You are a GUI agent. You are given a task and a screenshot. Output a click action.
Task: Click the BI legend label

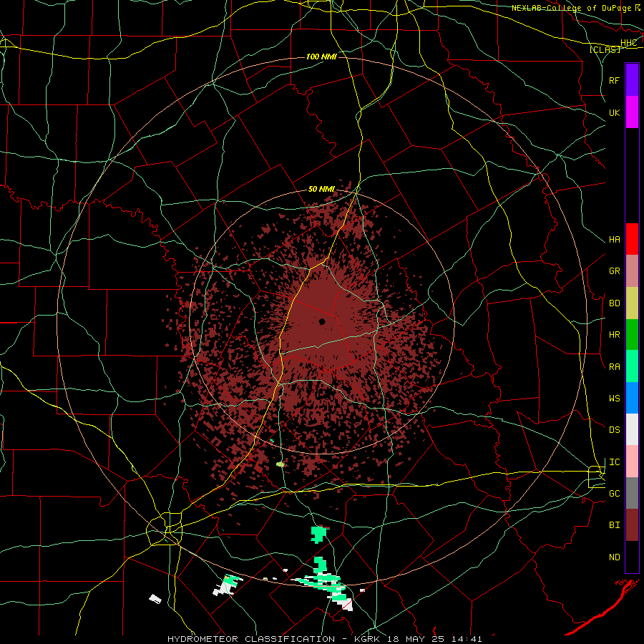pyautogui.click(x=615, y=525)
